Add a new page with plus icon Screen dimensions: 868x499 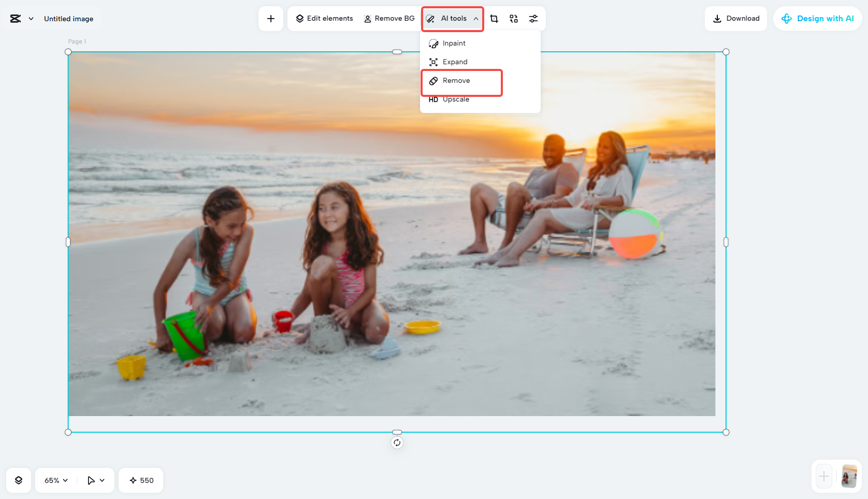pyautogui.click(x=824, y=476)
